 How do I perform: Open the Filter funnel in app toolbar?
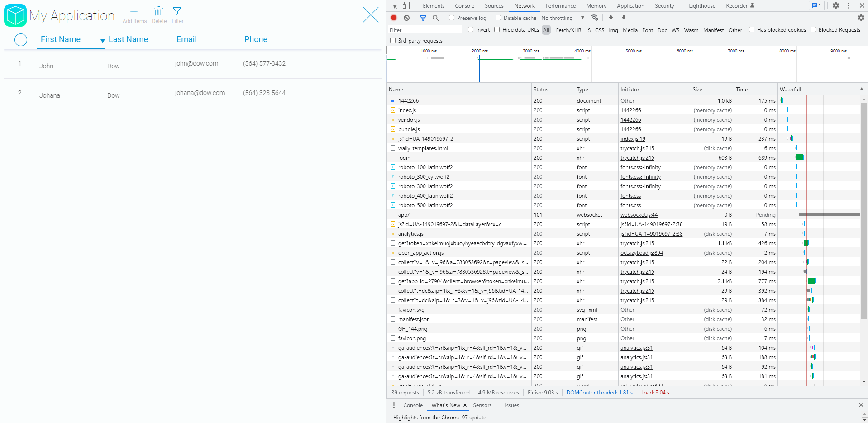177,12
